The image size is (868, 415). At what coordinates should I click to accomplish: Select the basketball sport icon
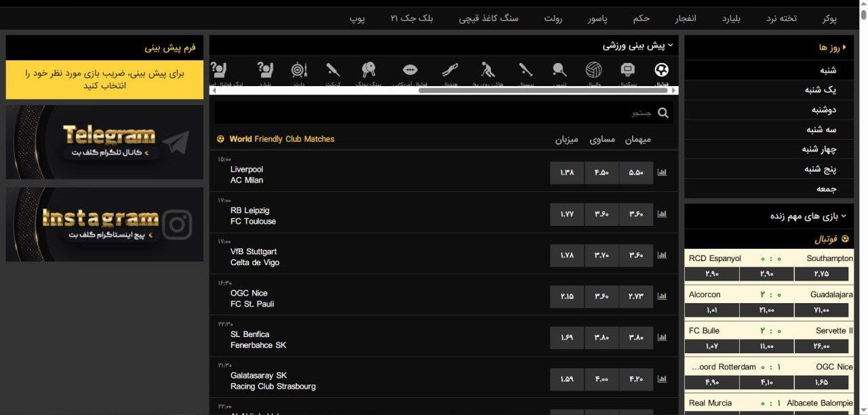(628, 70)
